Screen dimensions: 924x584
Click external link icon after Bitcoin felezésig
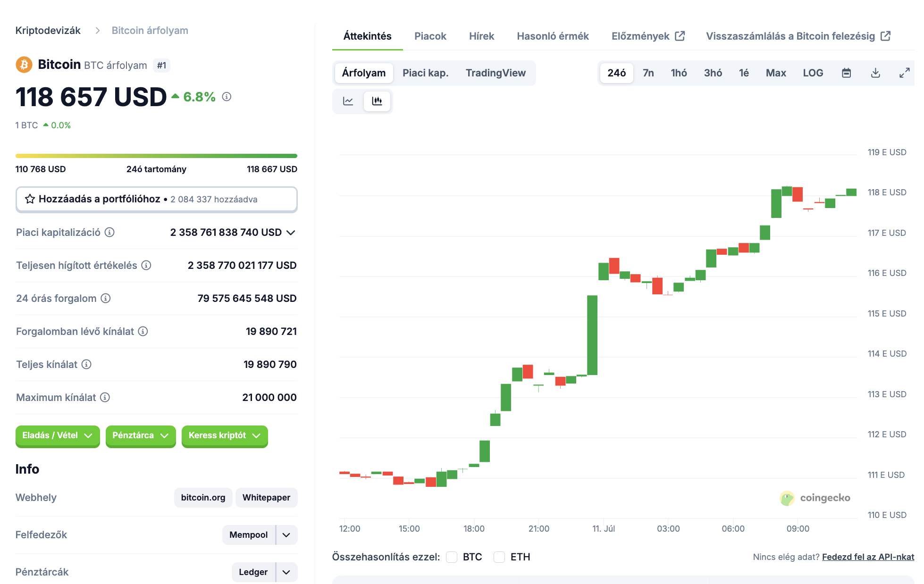point(886,36)
